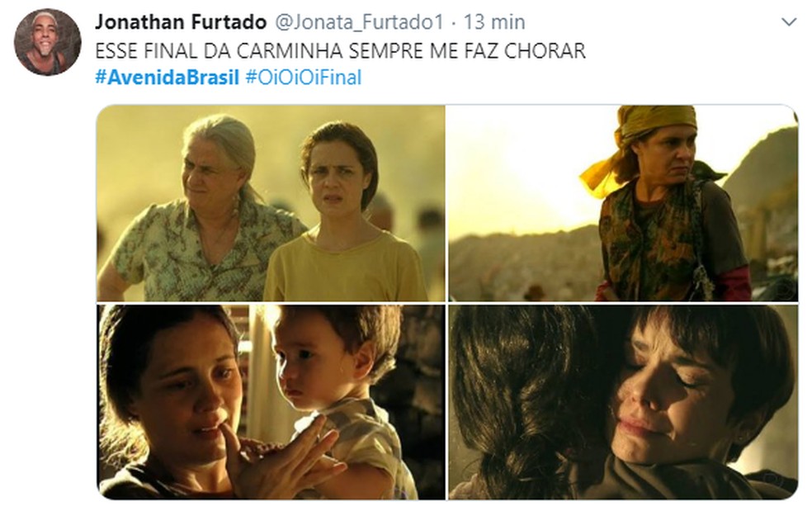Open bottom-left photo of woman holding child
The height and width of the screenshot is (511, 812).
click(x=271, y=402)
